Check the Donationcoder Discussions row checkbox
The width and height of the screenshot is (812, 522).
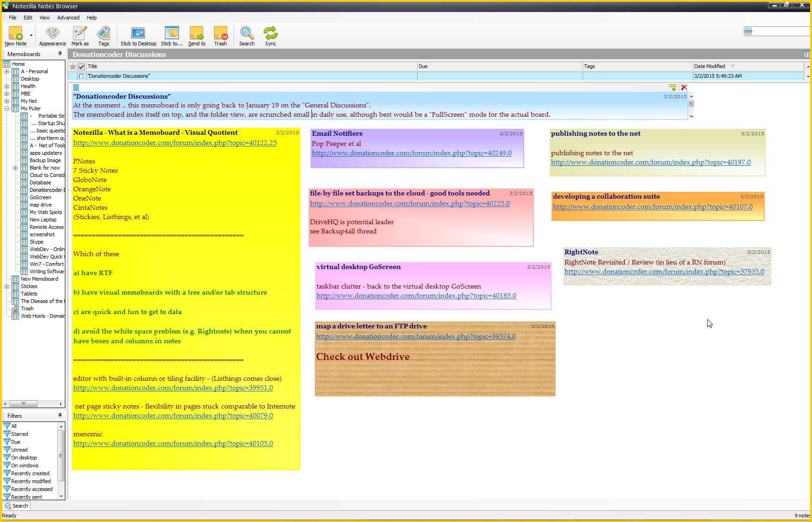click(x=82, y=76)
